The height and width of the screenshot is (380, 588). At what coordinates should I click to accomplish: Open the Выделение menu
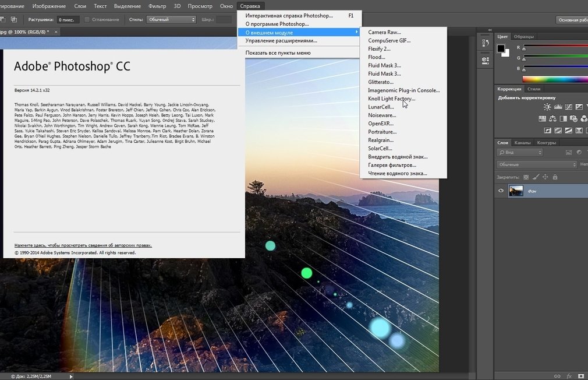[127, 6]
